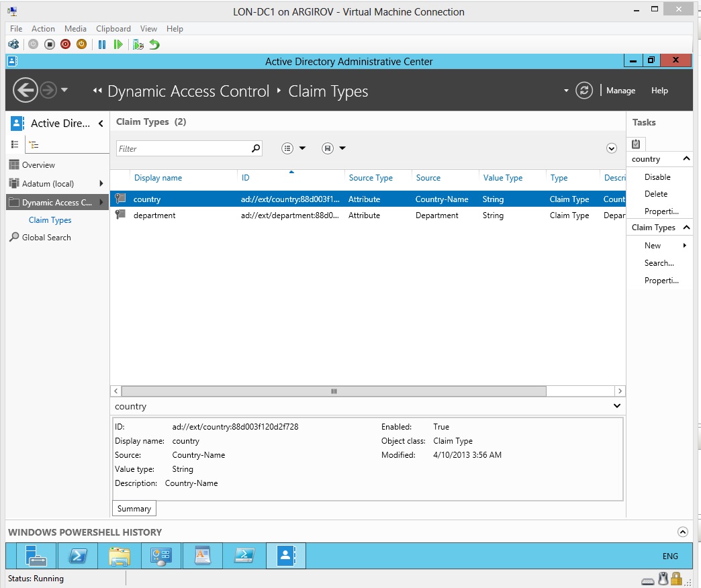Collapse the country tasks section

pos(686,158)
